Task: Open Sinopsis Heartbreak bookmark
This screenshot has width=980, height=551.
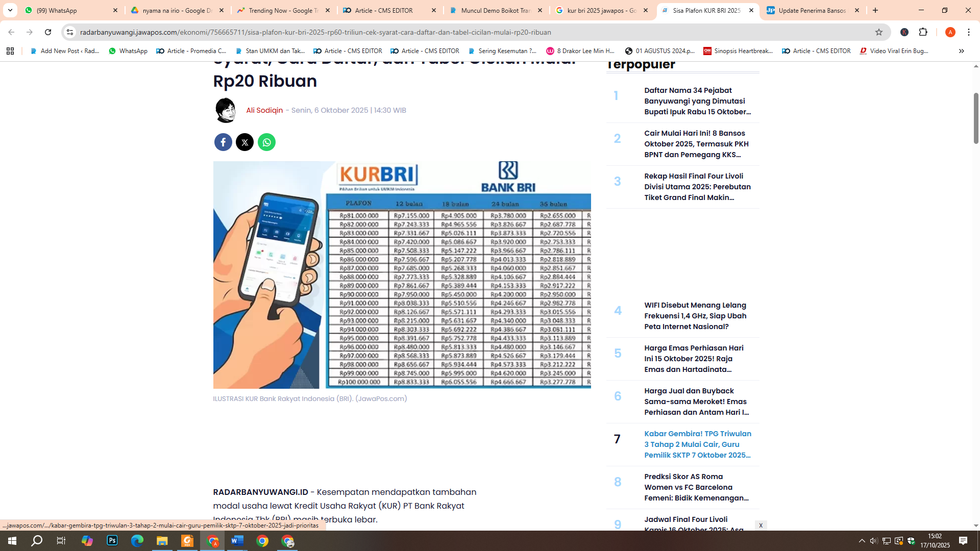Action: tap(738, 51)
